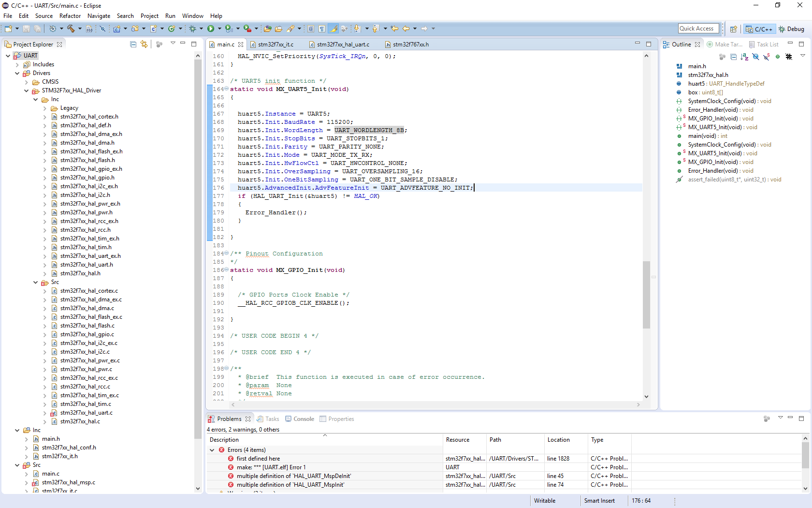Select stm32f7xx_hal_uart.c in Src folder
The height and width of the screenshot is (508, 812).
click(86, 413)
